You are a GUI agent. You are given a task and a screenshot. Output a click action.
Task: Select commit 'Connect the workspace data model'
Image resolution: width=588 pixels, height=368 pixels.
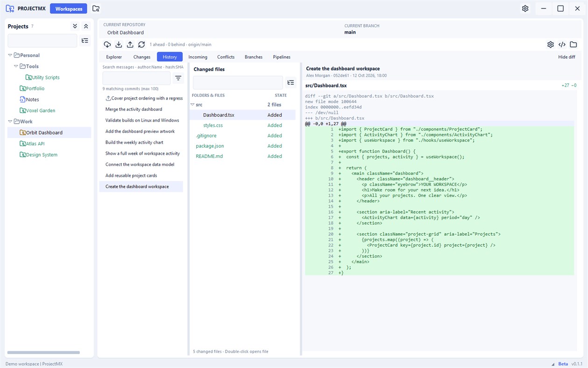141,165
